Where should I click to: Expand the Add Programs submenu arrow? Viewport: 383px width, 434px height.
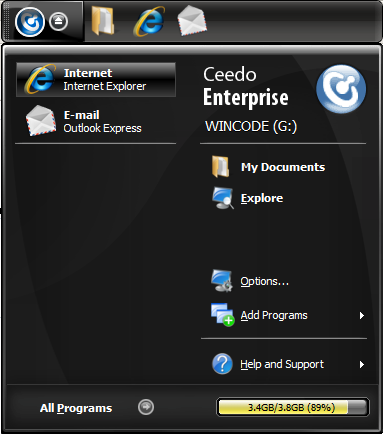(x=362, y=315)
